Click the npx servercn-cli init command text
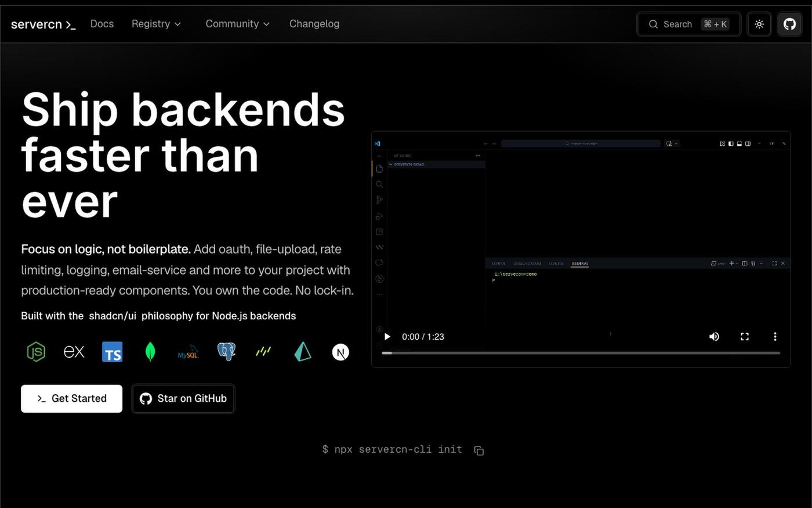 click(392, 449)
